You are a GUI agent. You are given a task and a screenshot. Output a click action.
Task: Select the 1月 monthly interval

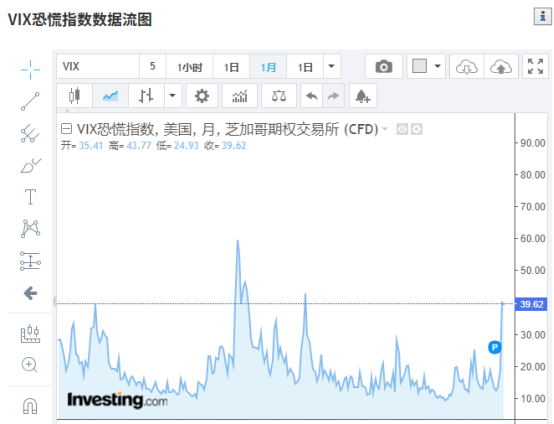pyautogui.click(x=268, y=66)
